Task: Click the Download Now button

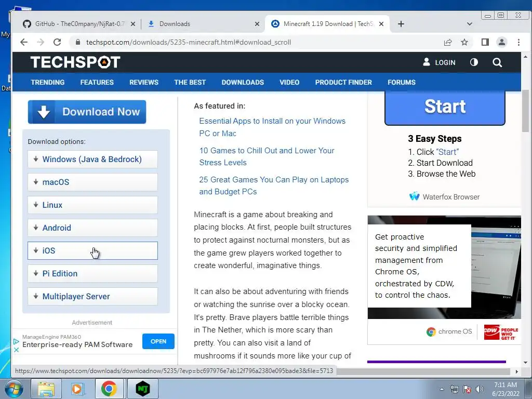Action: (87, 112)
